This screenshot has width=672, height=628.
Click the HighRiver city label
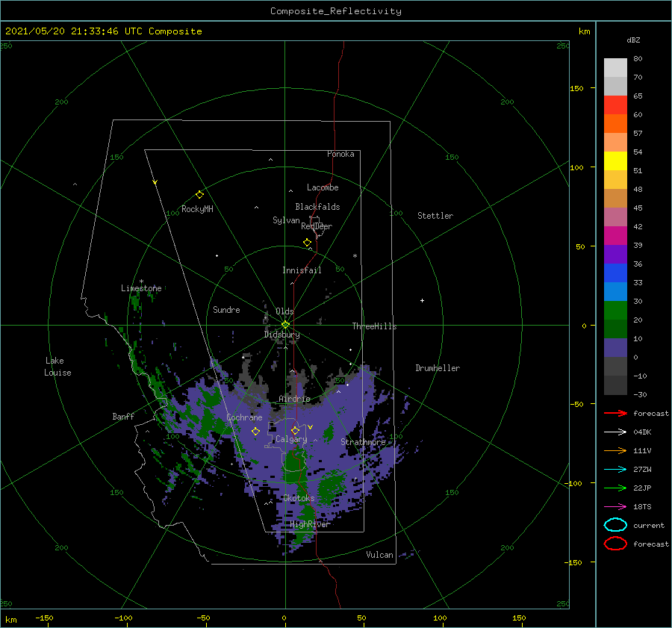click(x=310, y=524)
